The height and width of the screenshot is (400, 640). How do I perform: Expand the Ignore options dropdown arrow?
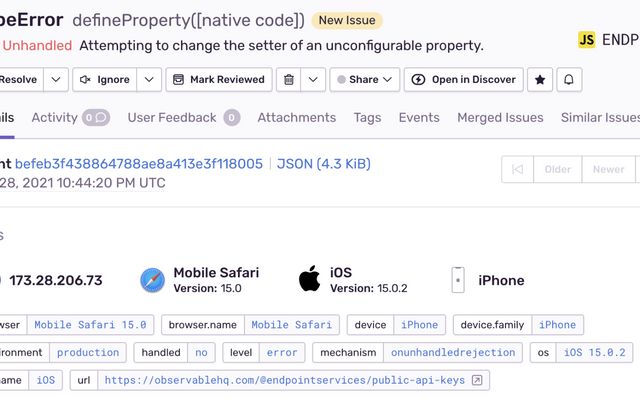pyautogui.click(x=148, y=80)
